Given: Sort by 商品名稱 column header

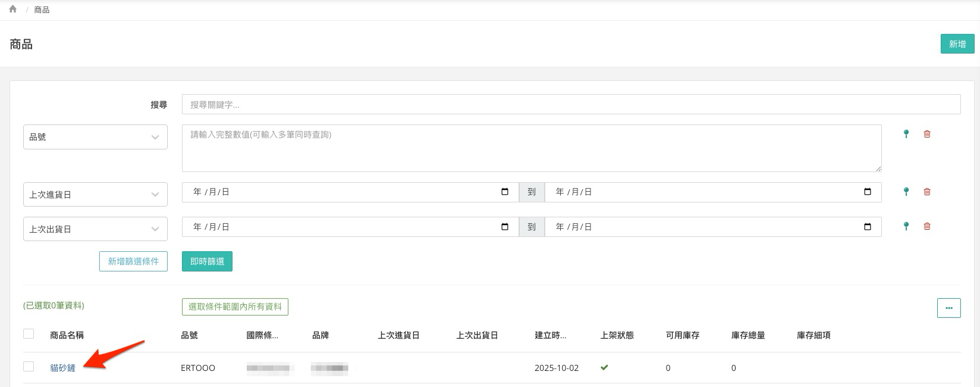Looking at the screenshot, I should click(x=67, y=335).
